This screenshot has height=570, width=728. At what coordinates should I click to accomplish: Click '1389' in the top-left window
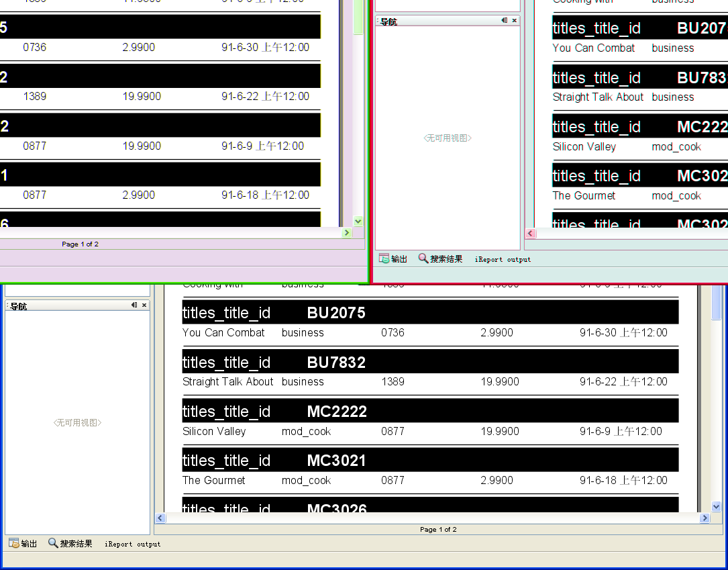click(34, 97)
